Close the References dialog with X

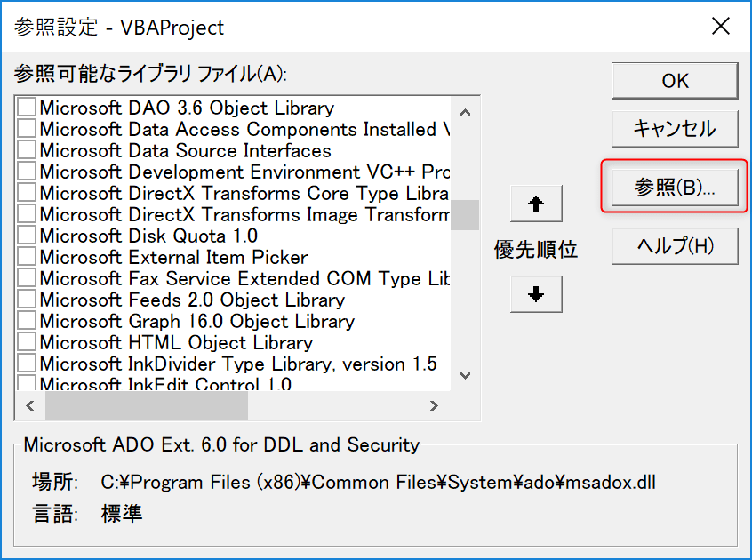pyautogui.click(x=720, y=27)
